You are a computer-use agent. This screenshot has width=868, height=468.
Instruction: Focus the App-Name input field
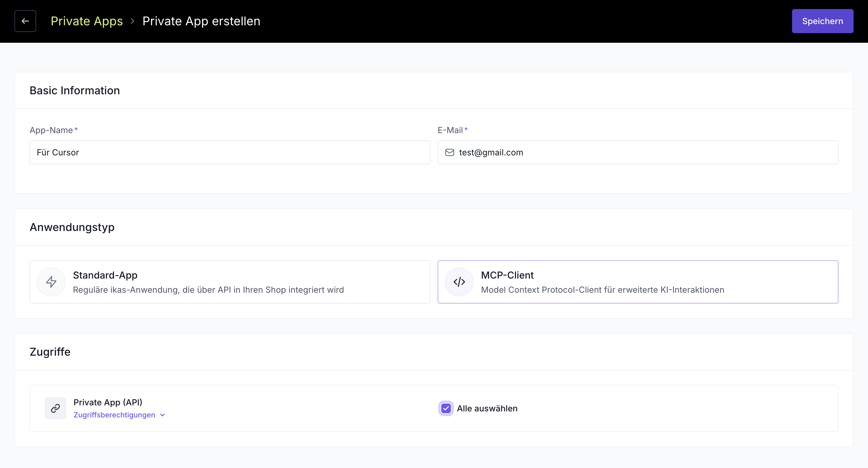coord(230,152)
